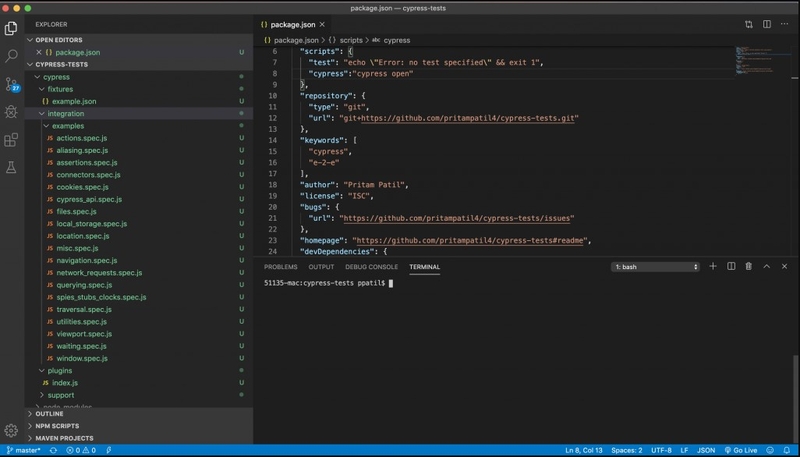Split the terminal panel
The height and width of the screenshot is (457, 800).
[x=731, y=266]
